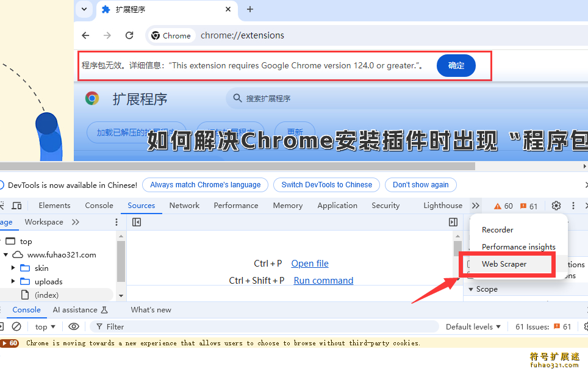The height and width of the screenshot is (374, 588).
Task: Click Switch DevTools to Chinese
Action: [x=326, y=185]
